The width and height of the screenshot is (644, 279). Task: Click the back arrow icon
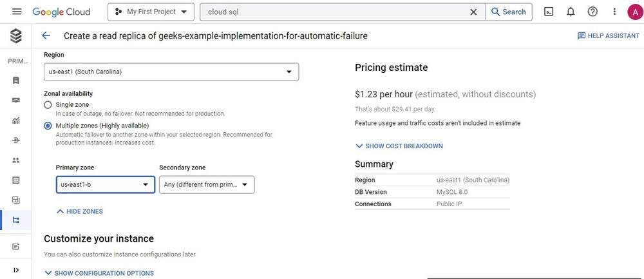coord(46,36)
